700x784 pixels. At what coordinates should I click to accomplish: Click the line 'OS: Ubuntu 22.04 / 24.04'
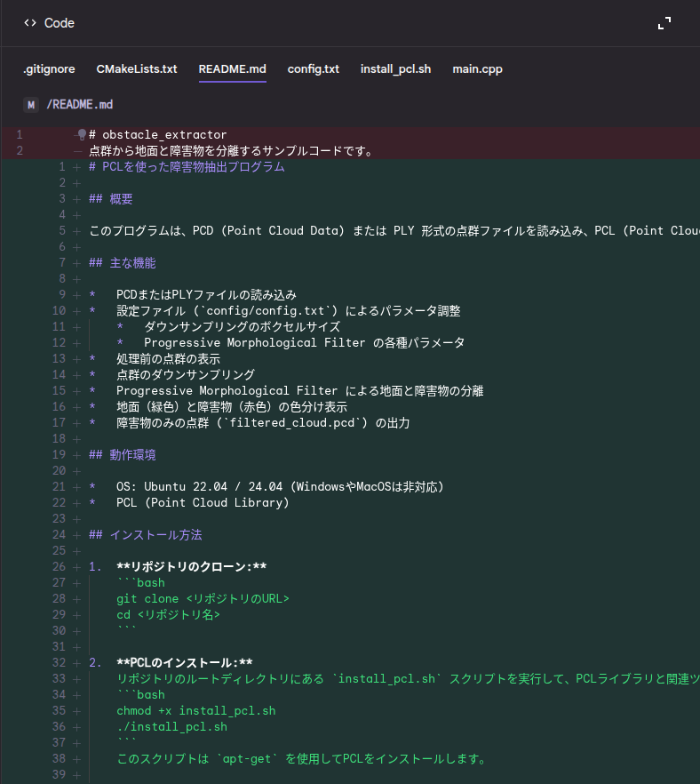click(x=280, y=487)
